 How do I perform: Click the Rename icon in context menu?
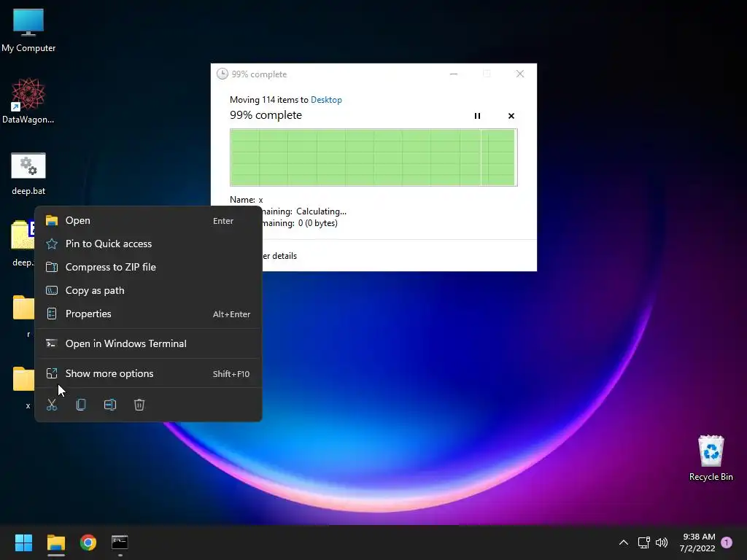110,405
